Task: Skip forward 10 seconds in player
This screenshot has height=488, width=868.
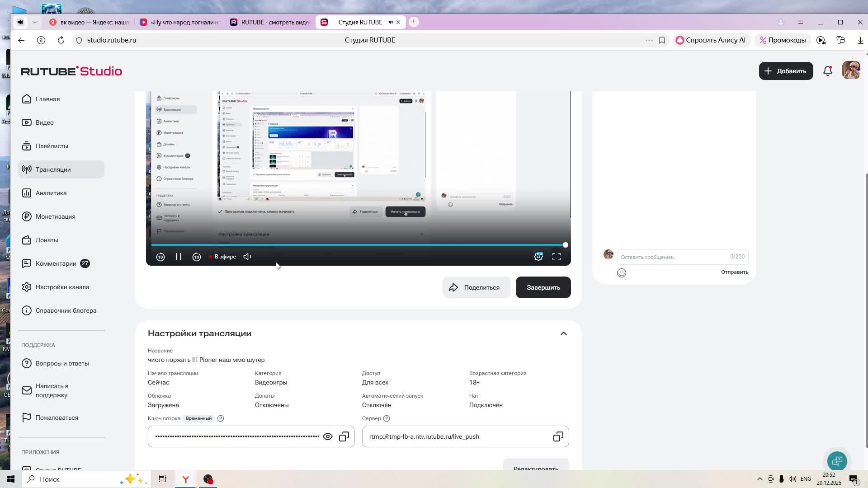Action: (197, 257)
